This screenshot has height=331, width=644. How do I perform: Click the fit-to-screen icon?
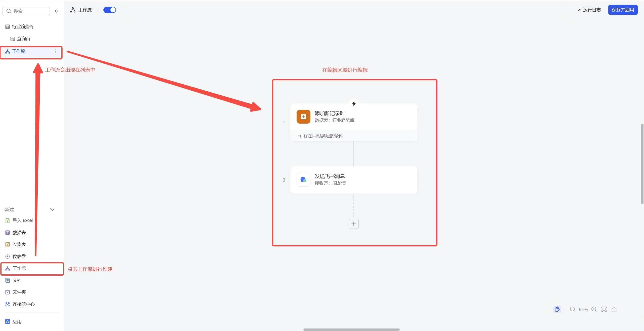[604, 309]
